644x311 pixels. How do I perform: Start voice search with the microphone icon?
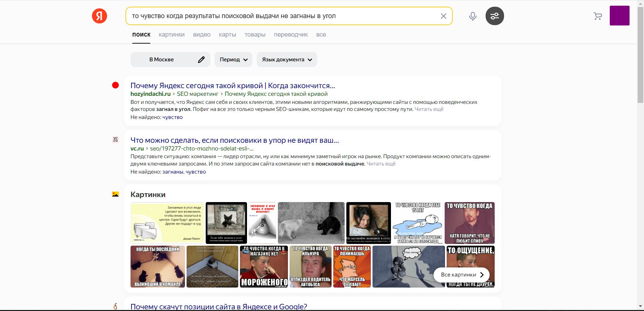coord(473,16)
